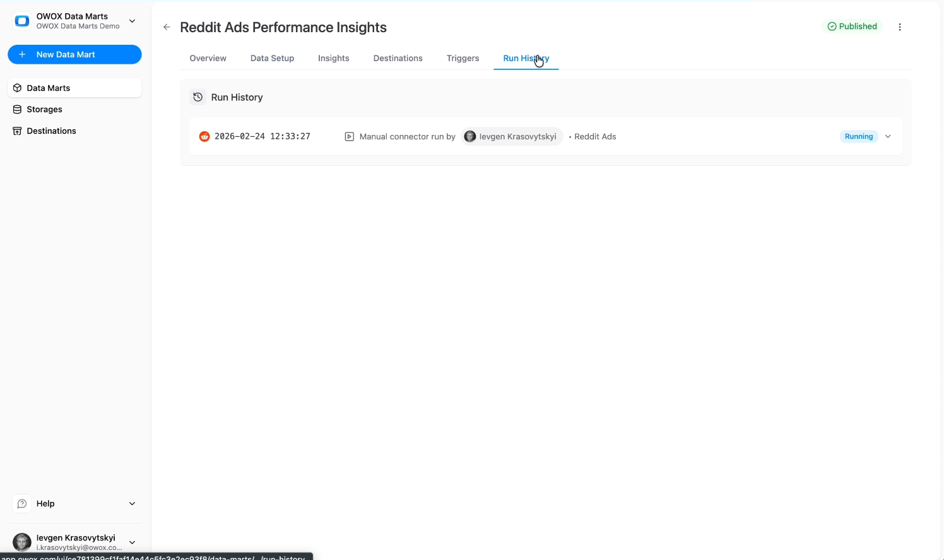Viewport: 944px width, 560px height.
Task: Click the Destinations sidebar icon
Action: 17,131
